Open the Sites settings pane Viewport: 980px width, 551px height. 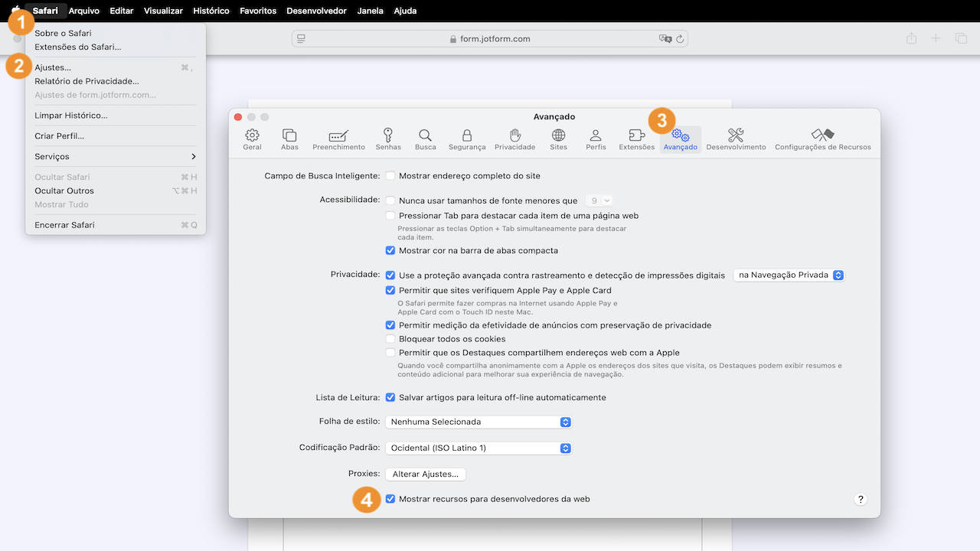click(x=559, y=140)
